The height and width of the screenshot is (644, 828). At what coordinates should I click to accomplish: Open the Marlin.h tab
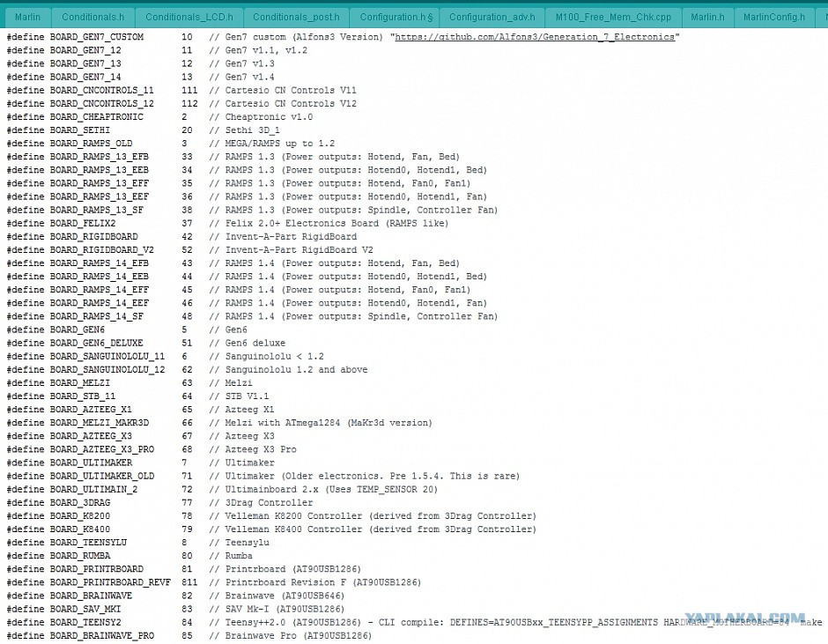[x=707, y=17]
